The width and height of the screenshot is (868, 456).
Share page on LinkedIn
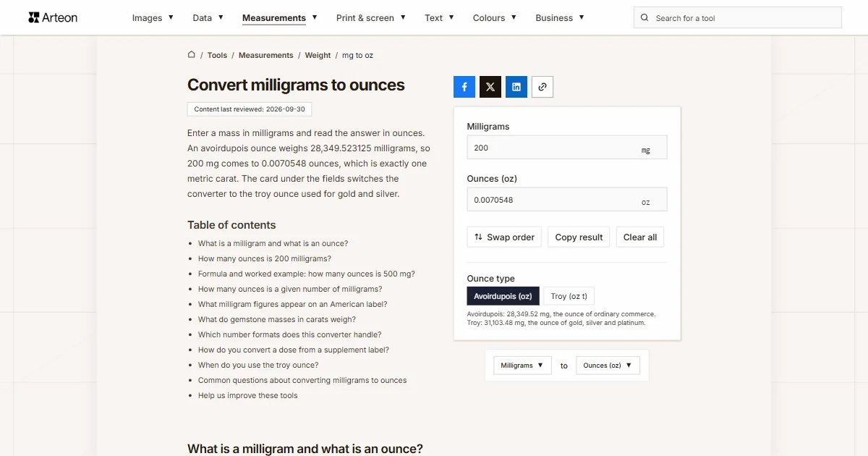pyautogui.click(x=516, y=87)
